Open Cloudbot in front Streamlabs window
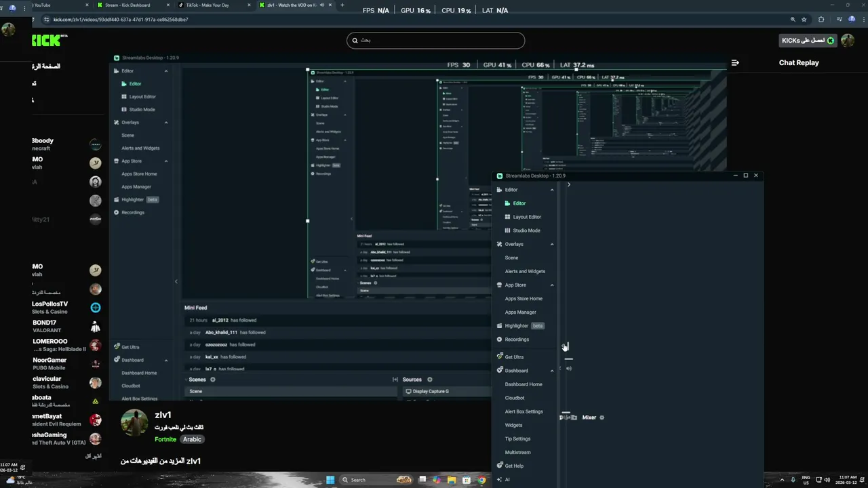The image size is (868, 488). [515, 398]
